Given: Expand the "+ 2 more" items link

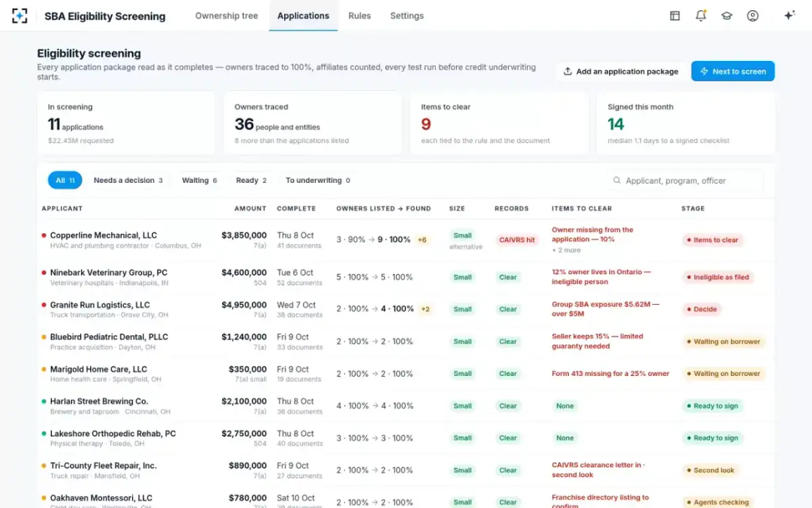Looking at the screenshot, I should (566, 250).
